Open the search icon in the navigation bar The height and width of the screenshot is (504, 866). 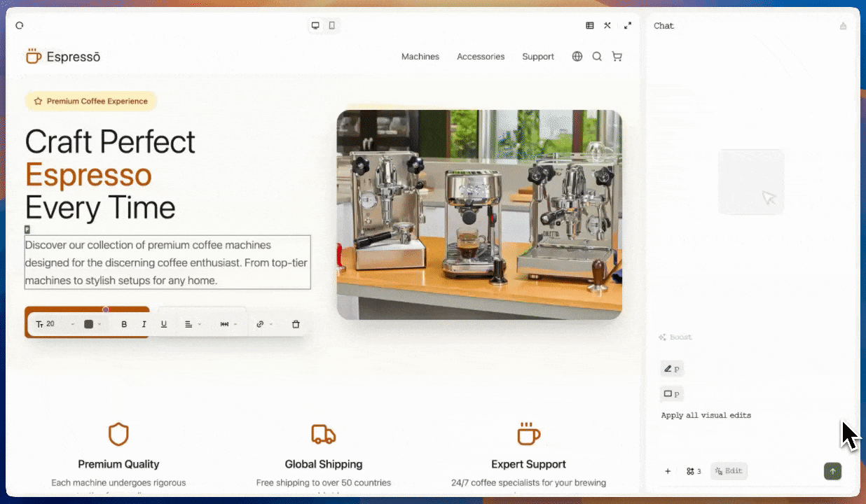(x=596, y=57)
